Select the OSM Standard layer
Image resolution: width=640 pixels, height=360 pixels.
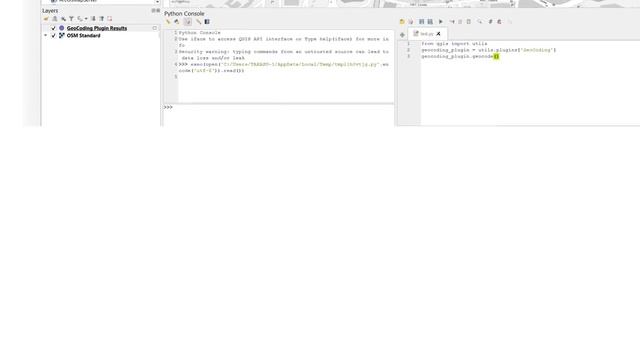click(83, 36)
